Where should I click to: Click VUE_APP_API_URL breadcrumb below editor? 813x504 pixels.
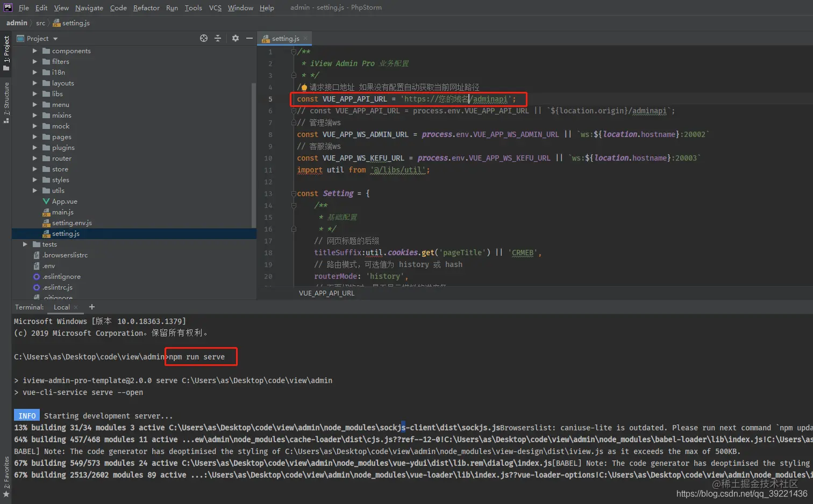tap(326, 293)
